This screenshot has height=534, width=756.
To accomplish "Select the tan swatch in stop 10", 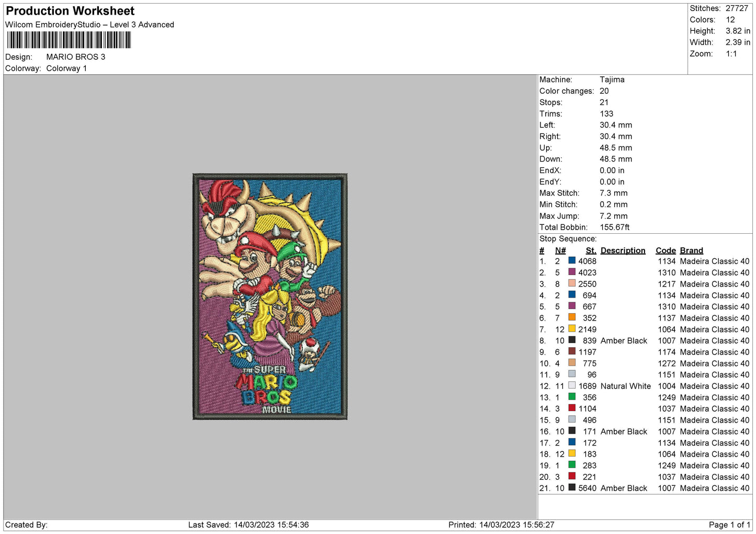I will click(x=572, y=363).
